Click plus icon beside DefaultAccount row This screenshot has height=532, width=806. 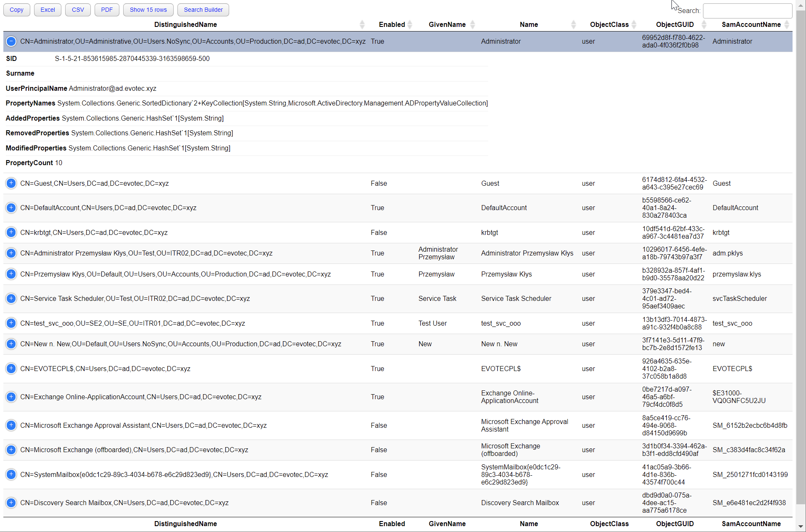[x=11, y=208]
